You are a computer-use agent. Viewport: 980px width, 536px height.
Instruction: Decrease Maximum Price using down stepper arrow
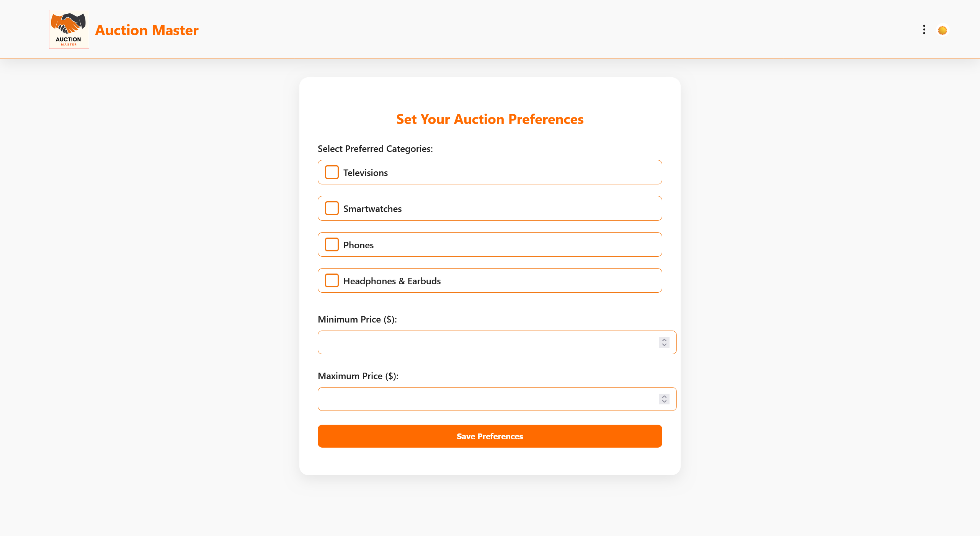tap(664, 402)
